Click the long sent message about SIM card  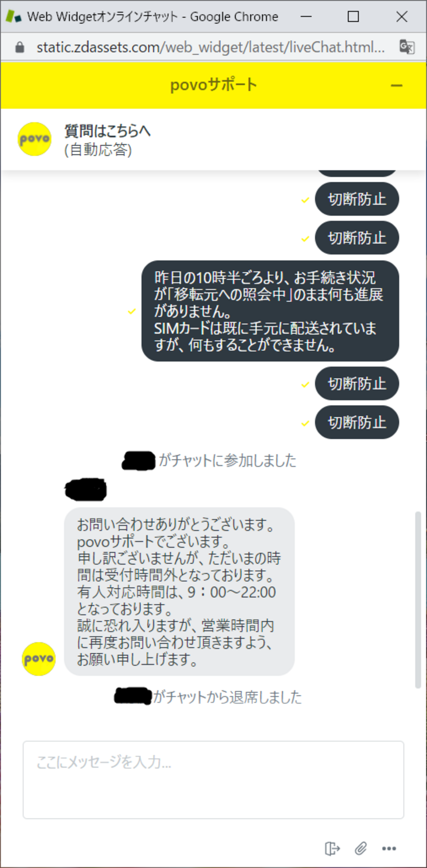tap(270, 311)
